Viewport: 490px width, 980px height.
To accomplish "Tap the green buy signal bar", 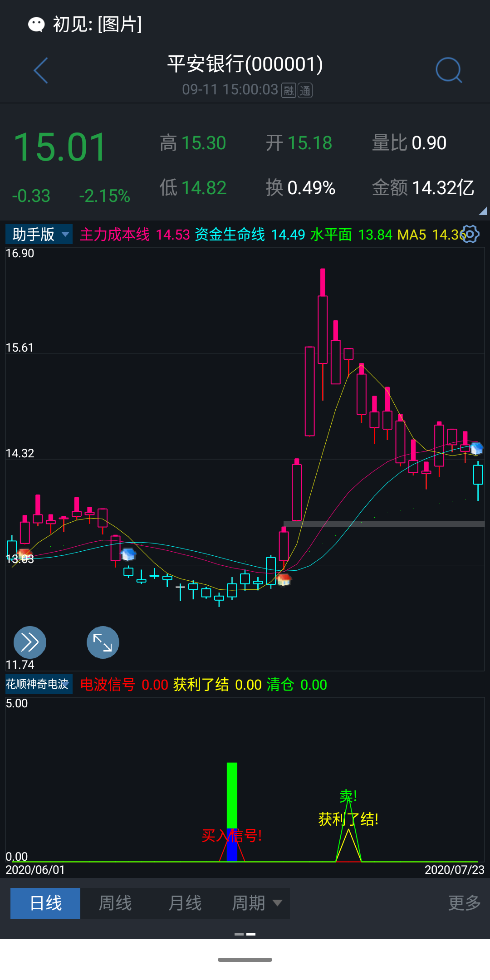I will 232,794.
